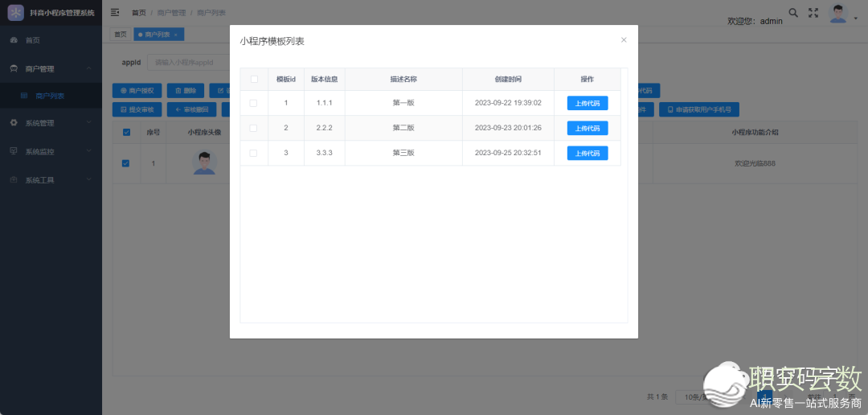This screenshot has height=415, width=868.
Task: Click the system logo icon in the sidebar header
Action: tap(15, 12)
